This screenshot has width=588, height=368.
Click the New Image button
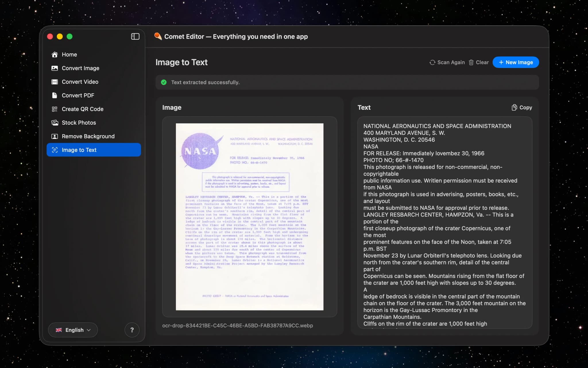coord(515,62)
